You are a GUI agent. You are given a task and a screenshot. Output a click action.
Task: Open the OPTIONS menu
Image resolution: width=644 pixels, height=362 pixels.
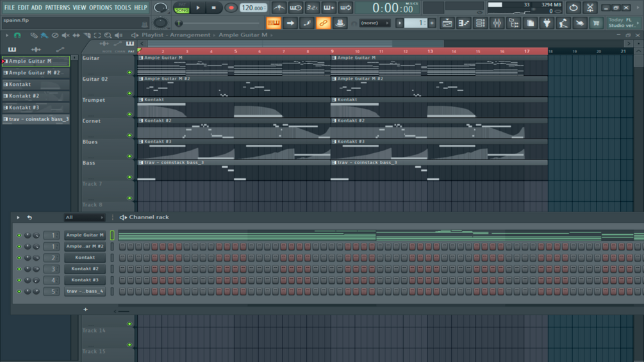(x=101, y=8)
